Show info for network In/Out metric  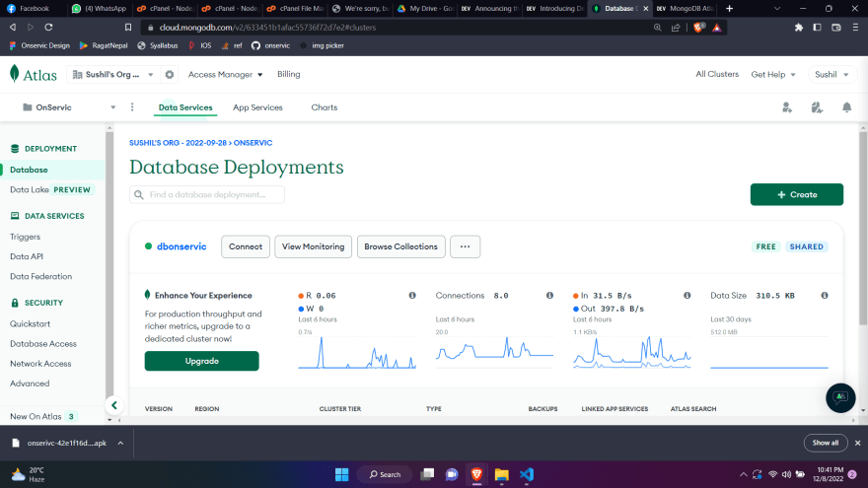coord(687,296)
